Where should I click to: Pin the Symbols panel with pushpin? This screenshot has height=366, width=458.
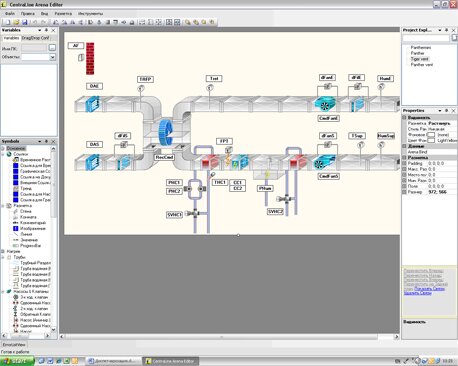coord(46,141)
